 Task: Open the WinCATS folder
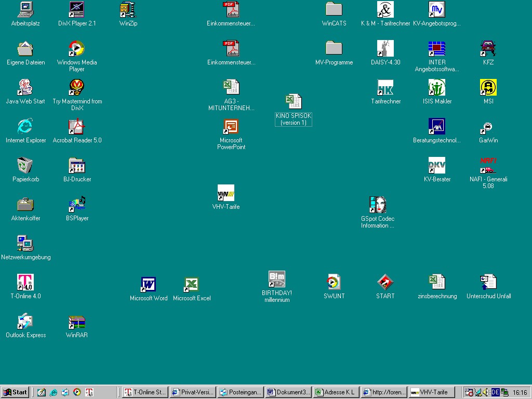tap(334, 10)
